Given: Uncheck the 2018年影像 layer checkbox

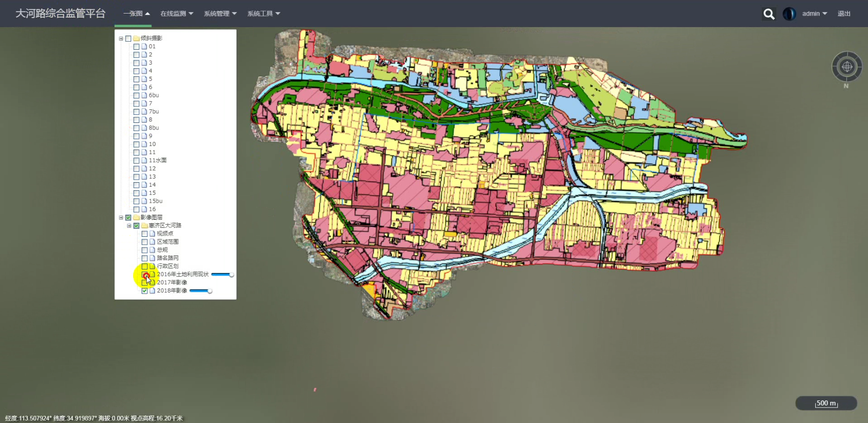Looking at the screenshot, I should (145, 291).
